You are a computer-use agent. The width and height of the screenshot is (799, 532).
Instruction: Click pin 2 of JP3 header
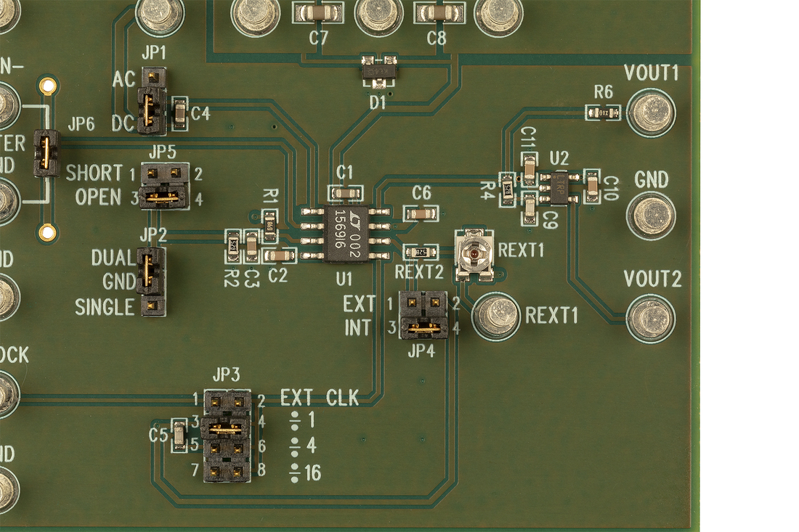[x=238, y=401]
